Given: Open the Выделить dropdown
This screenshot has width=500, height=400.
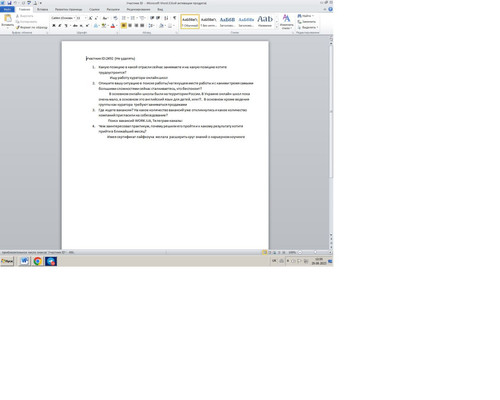Looking at the screenshot, I should [x=308, y=27].
